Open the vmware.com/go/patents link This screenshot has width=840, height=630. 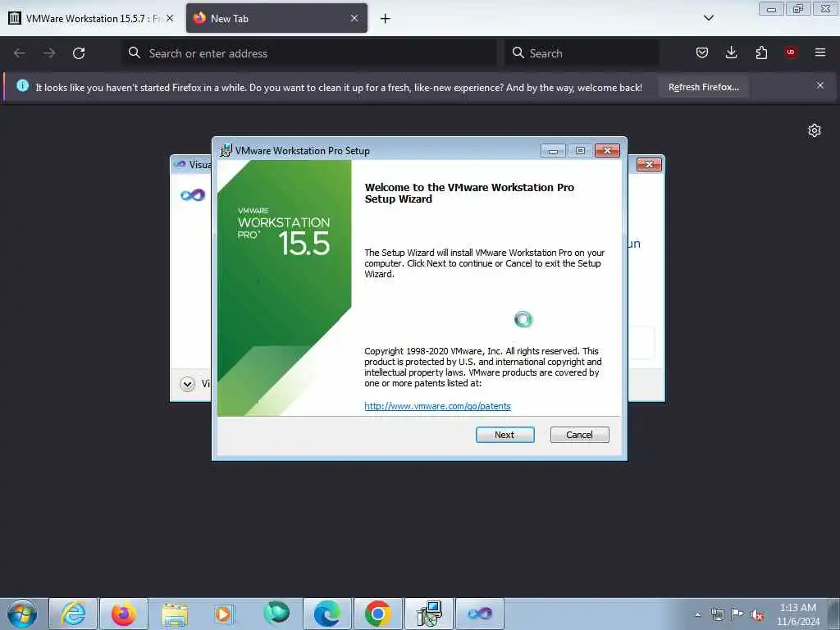(437, 406)
